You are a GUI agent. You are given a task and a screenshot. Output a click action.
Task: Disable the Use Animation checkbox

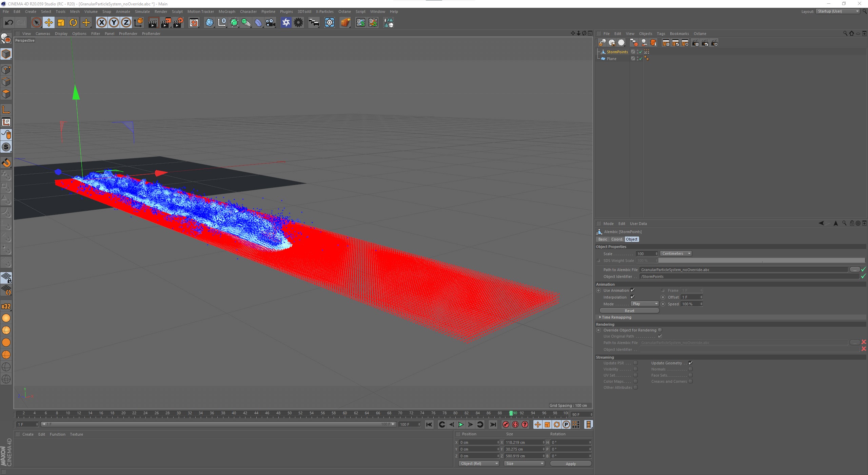tap(632, 290)
